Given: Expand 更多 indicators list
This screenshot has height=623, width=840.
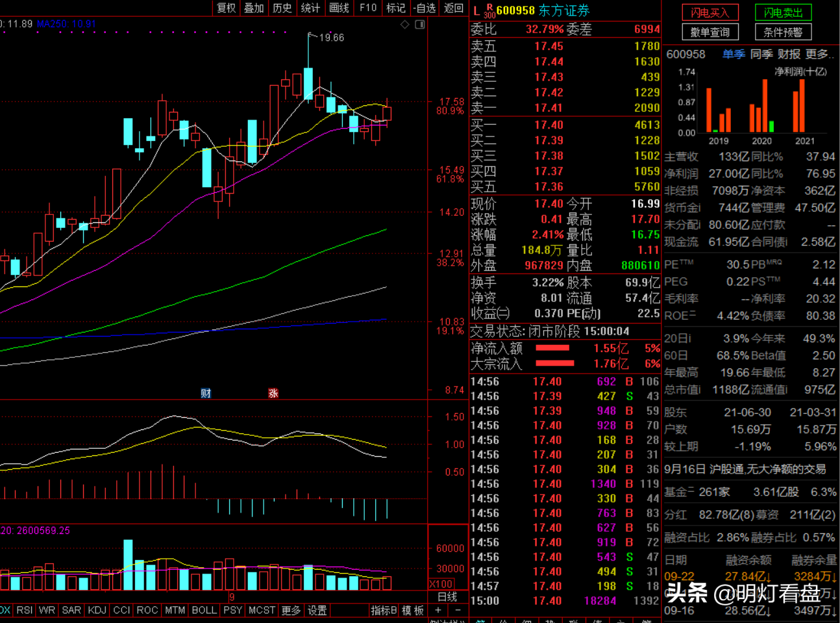Looking at the screenshot, I should coord(291,610).
